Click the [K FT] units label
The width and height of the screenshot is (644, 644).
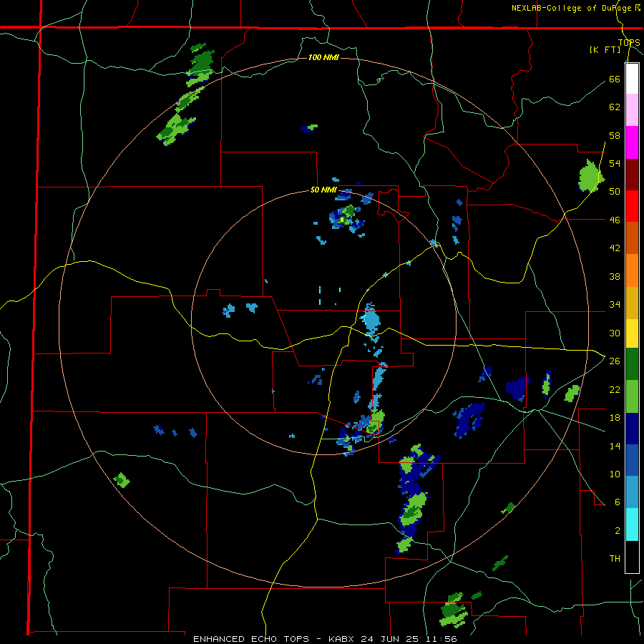click(x=605, y=49)
